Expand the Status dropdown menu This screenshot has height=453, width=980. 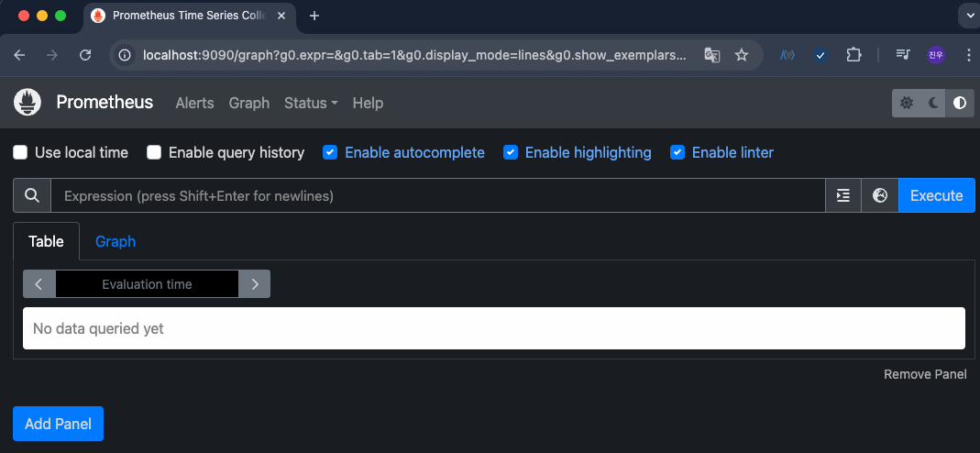311,103
